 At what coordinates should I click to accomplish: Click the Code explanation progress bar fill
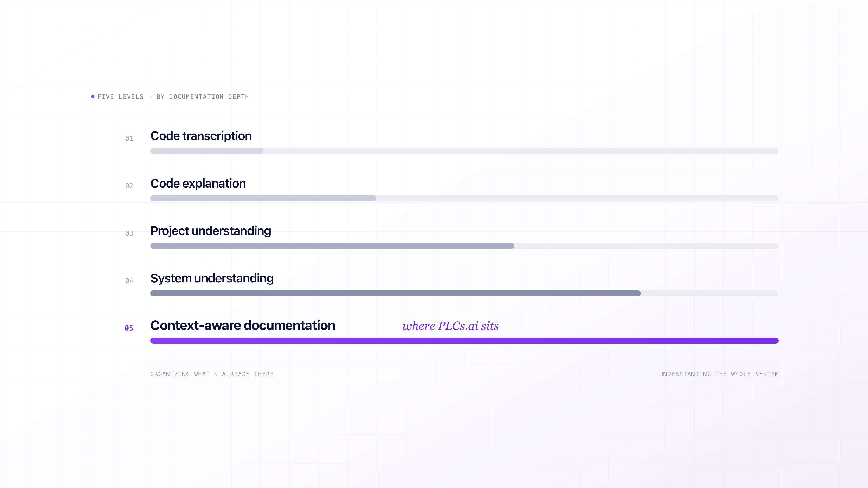(x=263, y=198)
